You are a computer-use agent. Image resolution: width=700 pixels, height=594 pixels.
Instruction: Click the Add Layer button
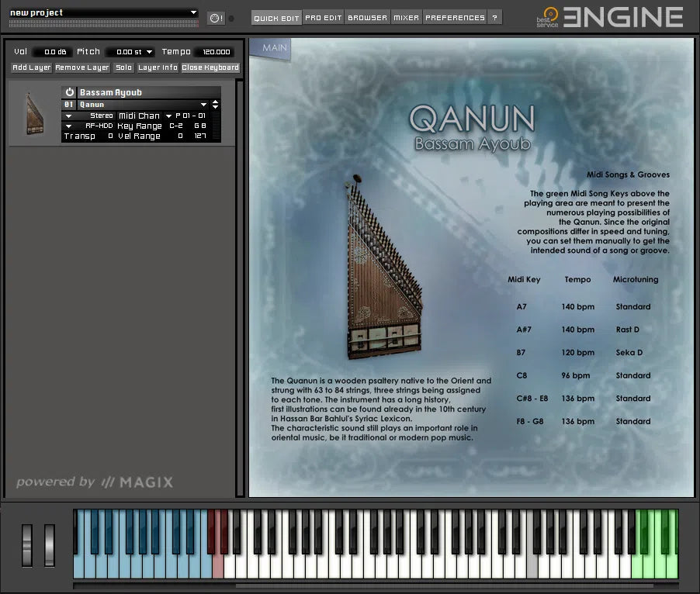32,67
